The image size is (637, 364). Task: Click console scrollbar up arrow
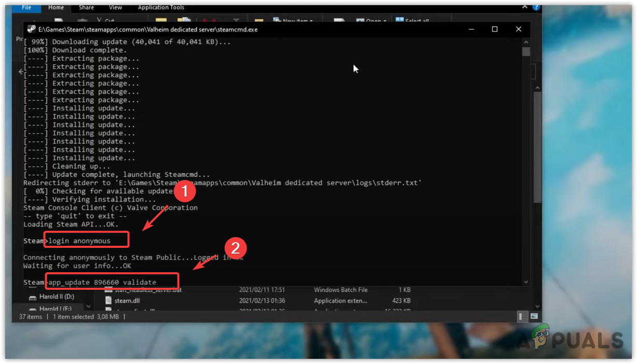(x=526, y=42)
